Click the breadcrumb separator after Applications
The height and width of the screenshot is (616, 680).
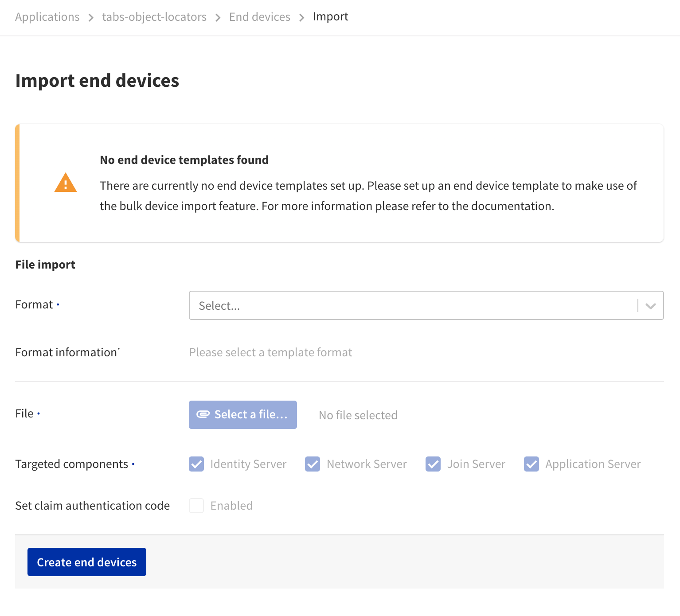click(90, 17)
